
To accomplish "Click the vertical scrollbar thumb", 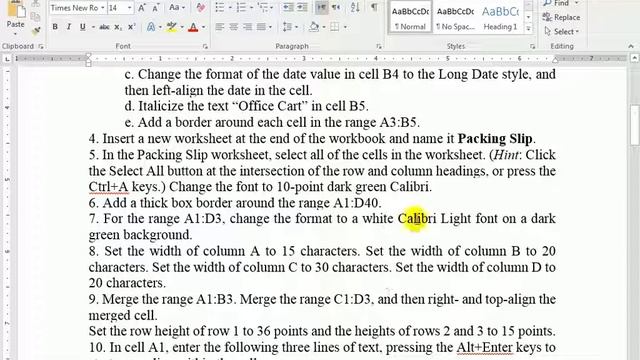I will click(x=634, y=125).
